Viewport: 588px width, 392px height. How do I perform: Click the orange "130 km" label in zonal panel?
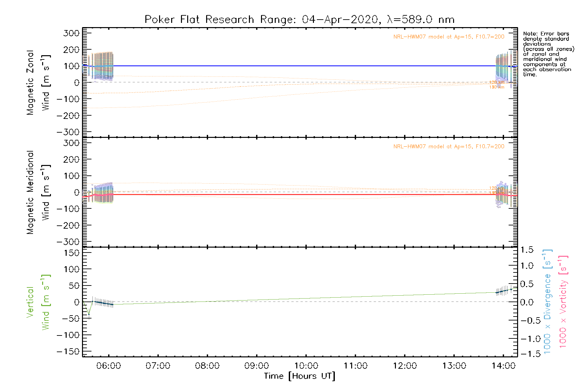tap(497, 87)
